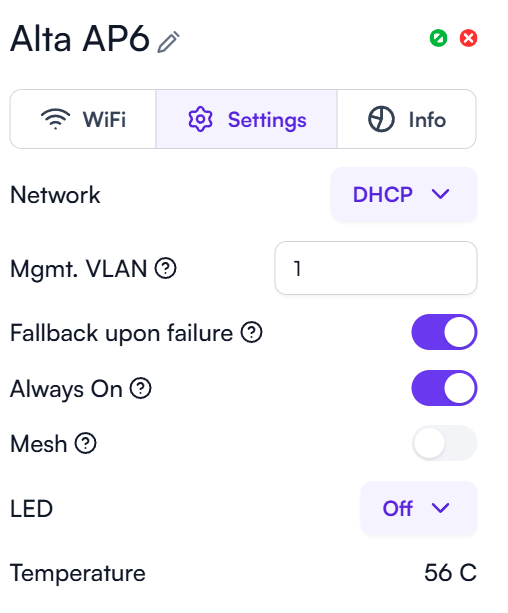Viewport: 508px width, 613px height.
Task: Expand the LED Off dropdown
Action: [419, 508]
